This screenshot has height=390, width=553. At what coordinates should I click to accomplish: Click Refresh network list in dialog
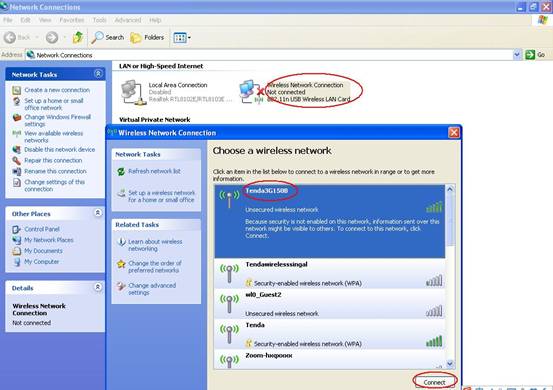point(154,171)
